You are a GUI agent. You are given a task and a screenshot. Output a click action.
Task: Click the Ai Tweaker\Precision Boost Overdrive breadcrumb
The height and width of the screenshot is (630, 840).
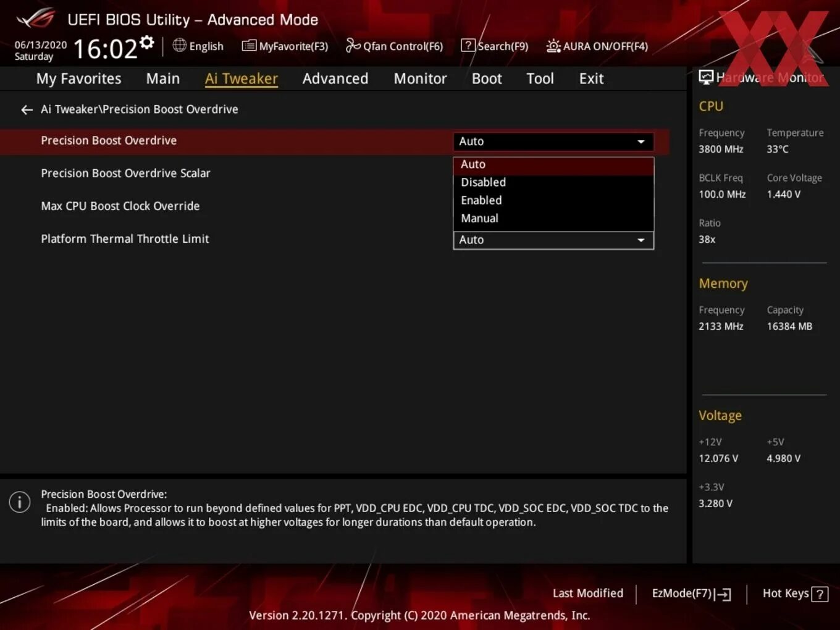pyautogui.click(x=139, y=109)
